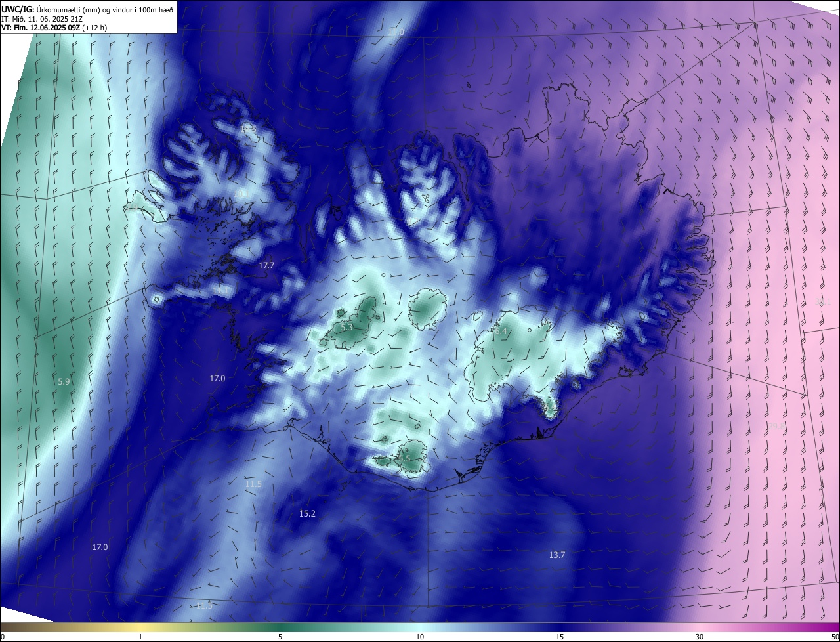Click the color scale tick label 50

835,637
